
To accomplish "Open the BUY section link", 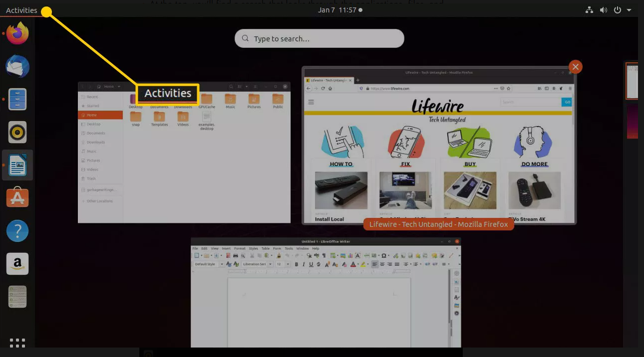I will pyautogui.click(x=470, y=164).
